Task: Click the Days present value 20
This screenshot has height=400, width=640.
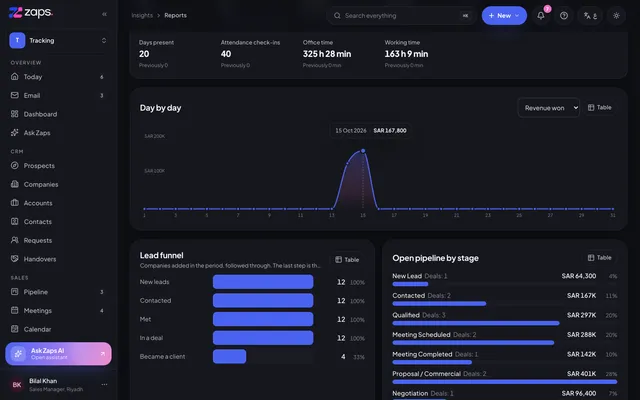Action: tap(144, 54)
